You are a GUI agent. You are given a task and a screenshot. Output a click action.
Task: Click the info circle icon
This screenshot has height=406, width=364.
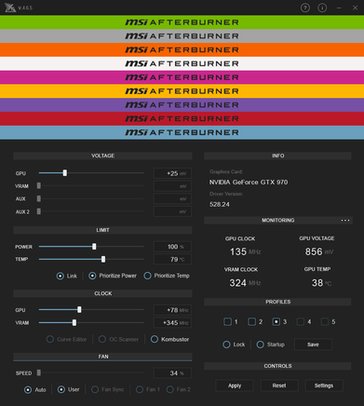(x=322, y=8)
